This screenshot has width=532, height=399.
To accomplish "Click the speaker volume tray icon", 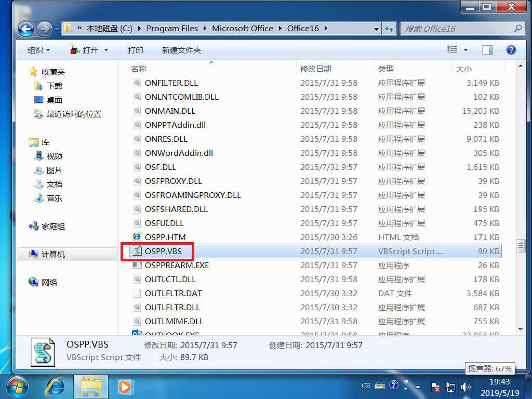I will [466, 387].
